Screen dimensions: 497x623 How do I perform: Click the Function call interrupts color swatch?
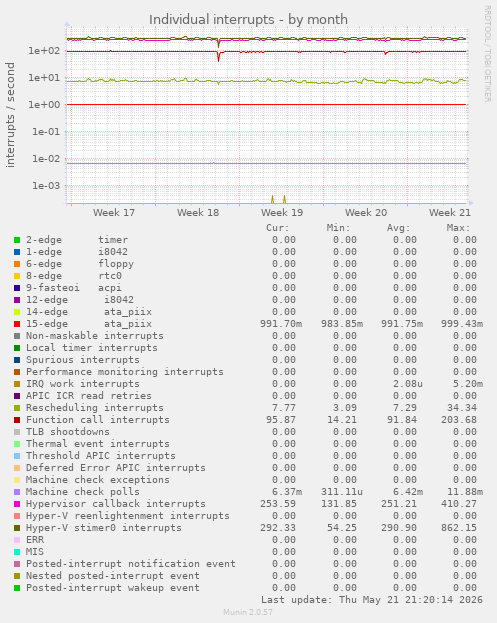coord(17,420)
